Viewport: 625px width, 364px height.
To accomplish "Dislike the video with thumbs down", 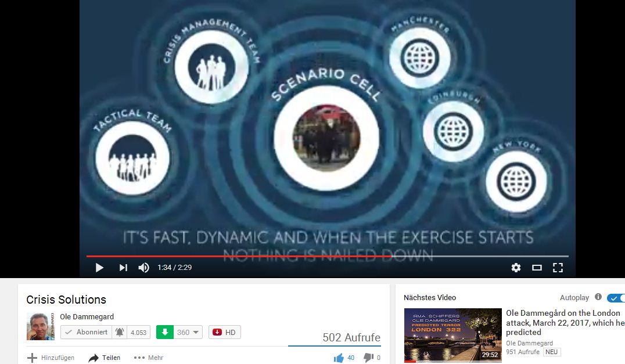I will click(x=368, y=358).
